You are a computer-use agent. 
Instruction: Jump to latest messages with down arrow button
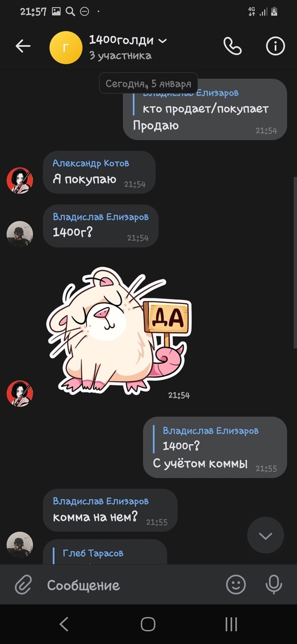point(265,535)
